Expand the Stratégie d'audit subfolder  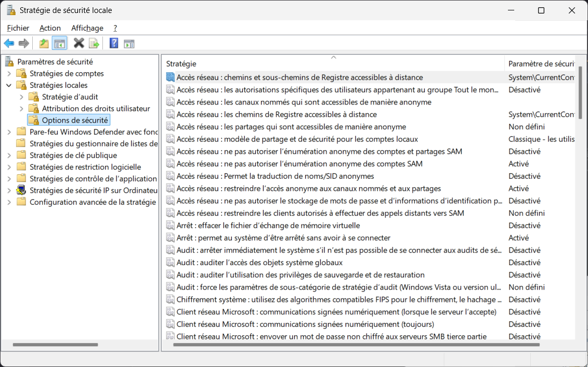coord(21,97)
